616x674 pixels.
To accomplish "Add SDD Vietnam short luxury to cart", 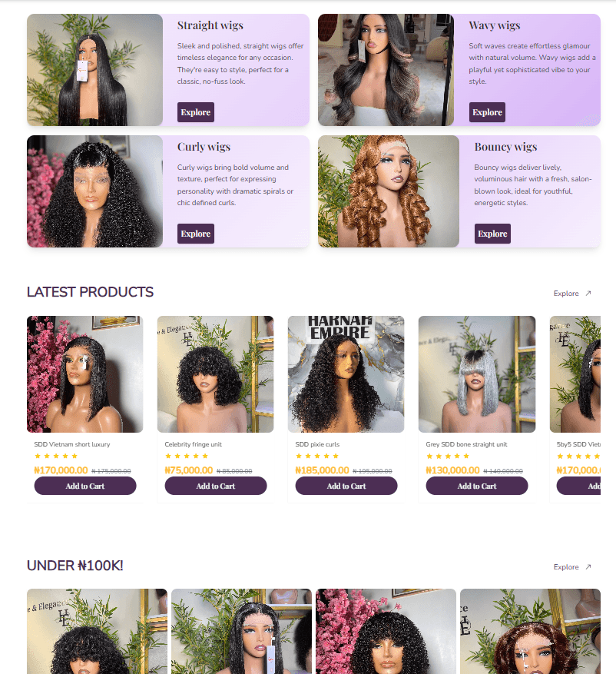I will tap(85, 486).
